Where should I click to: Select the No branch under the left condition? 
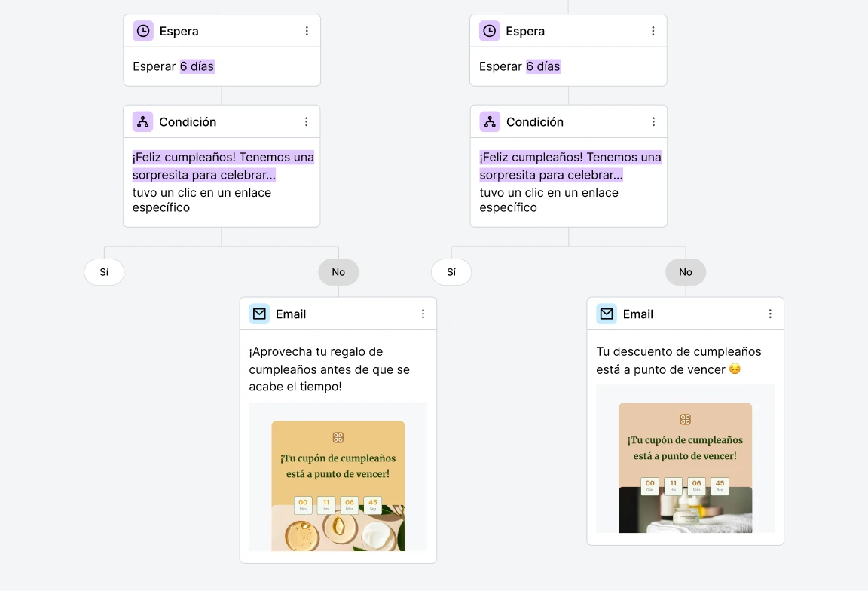point(338,272)
